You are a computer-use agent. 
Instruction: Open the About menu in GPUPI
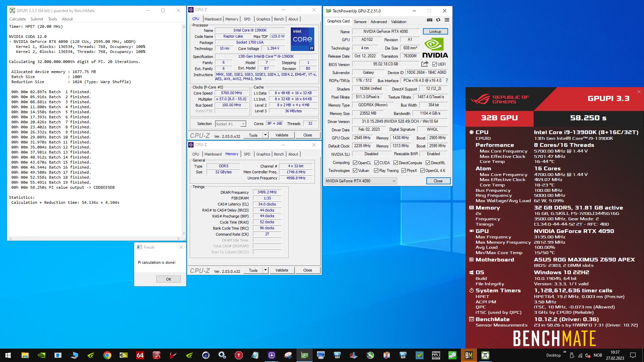[67, 19]
